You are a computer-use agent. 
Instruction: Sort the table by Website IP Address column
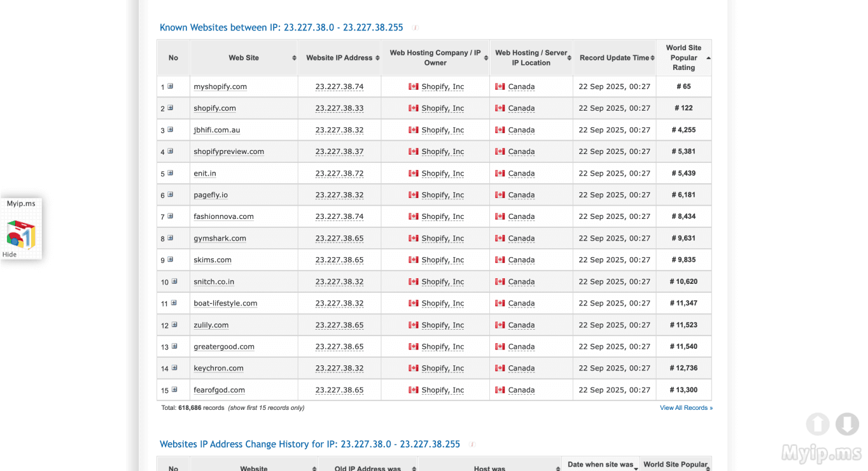coord(375,57)
